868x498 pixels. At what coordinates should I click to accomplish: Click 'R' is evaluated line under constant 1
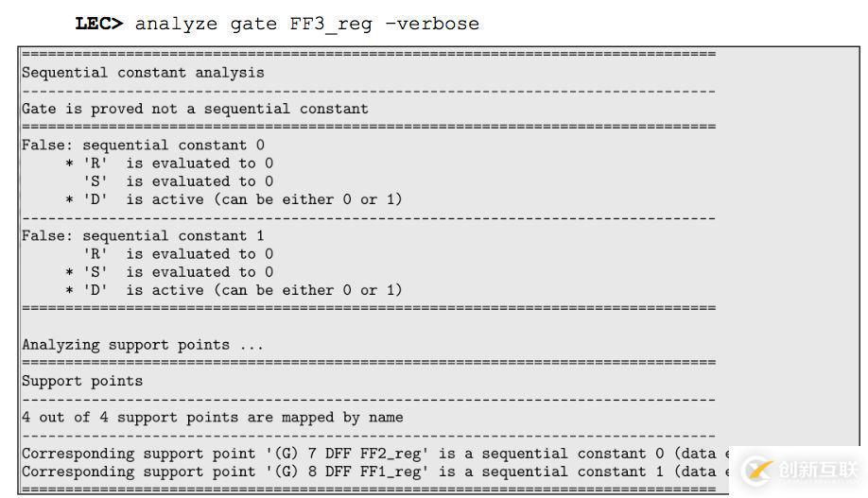pyautogui.click(x=178, y=253)
